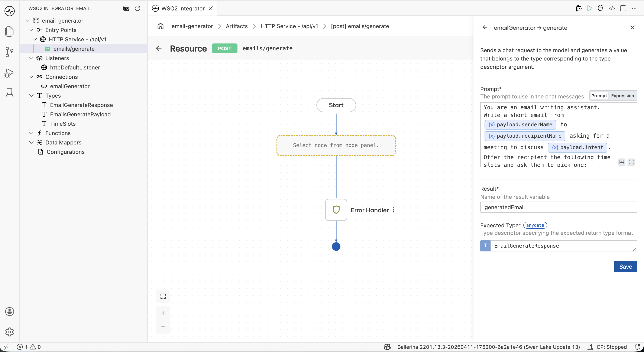Click home icon in breadcrumb
Image resolution: width=644 pixels, height=352 pixels.
tap(161, 26)
